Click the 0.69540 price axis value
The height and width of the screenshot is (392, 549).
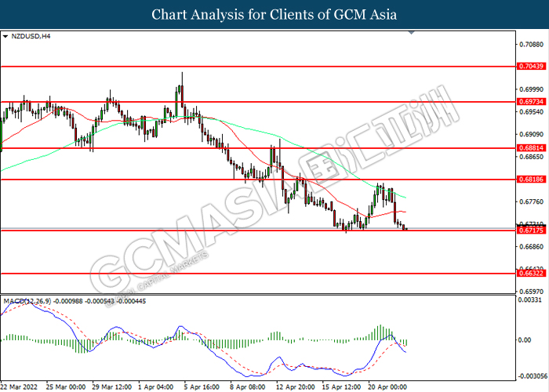coord(532,112)
